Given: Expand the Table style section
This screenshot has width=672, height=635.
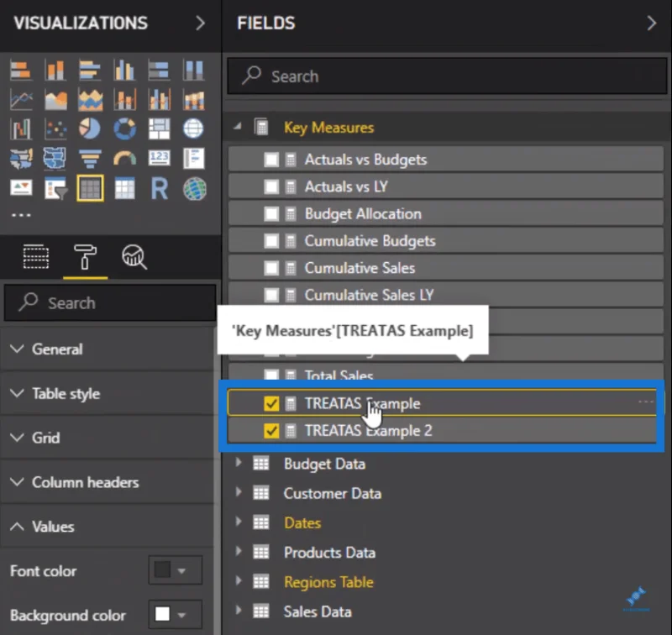Looking at the screenshot, I should (108, 394).
